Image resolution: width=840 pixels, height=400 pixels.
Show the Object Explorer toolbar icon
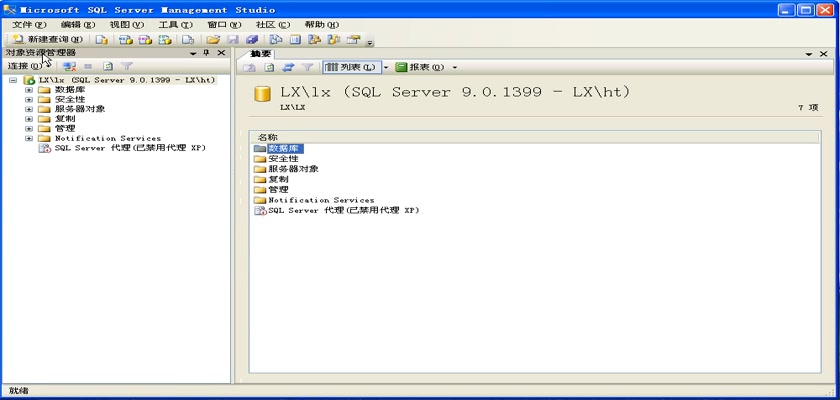[314, 39]
